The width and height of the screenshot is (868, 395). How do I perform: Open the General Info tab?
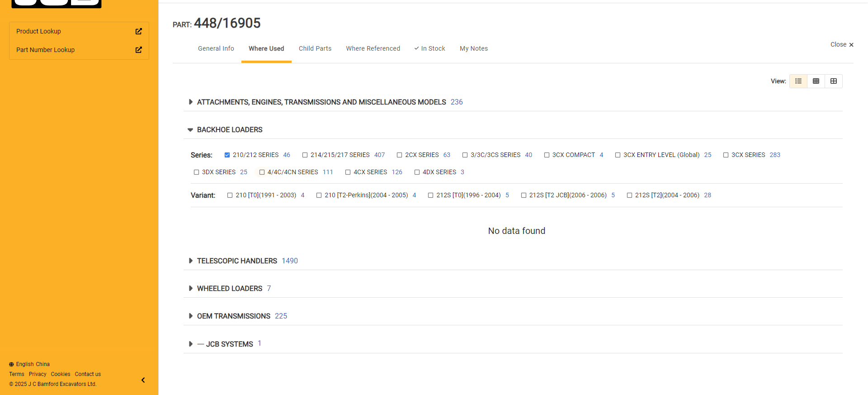tap(216, 48)
